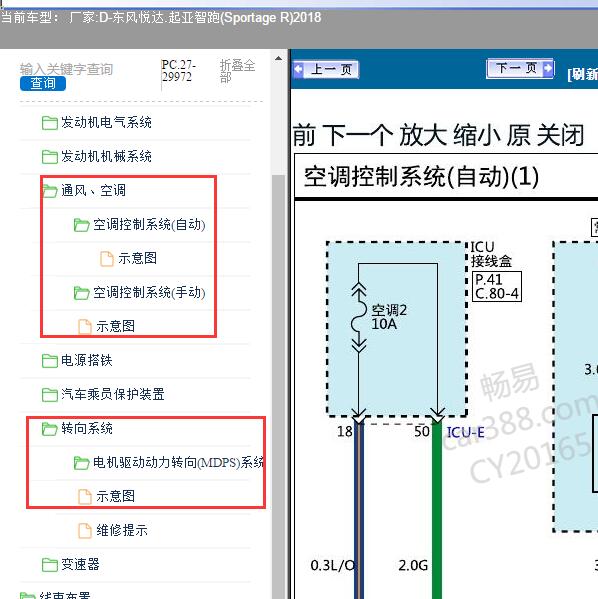Select the 转向系统 tree entry
598x599 pixels.
[x=87, y=428]
